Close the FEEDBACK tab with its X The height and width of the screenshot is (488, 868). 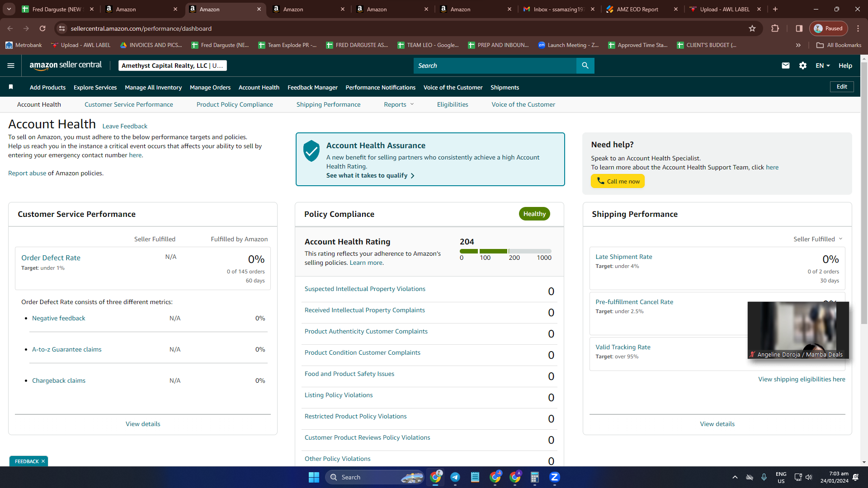pos(43,461)
